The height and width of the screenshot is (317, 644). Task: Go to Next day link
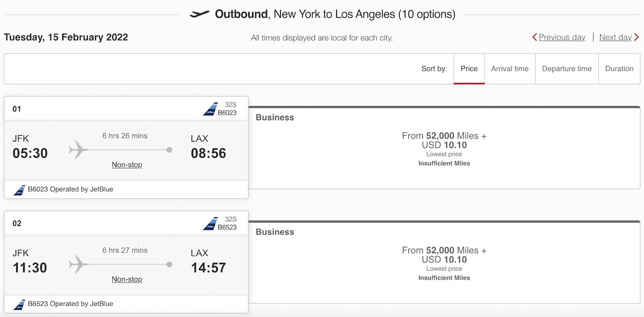coord(616,37)
